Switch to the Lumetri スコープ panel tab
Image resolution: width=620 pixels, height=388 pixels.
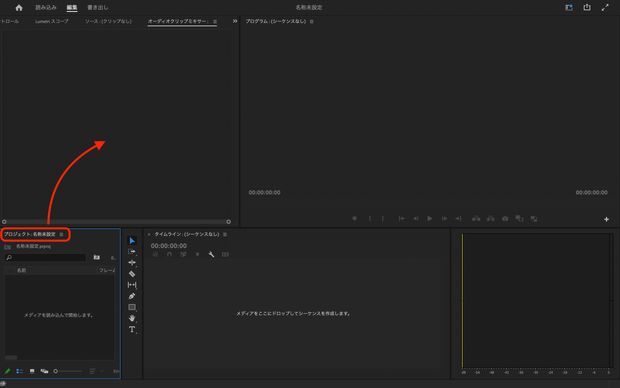51,21
